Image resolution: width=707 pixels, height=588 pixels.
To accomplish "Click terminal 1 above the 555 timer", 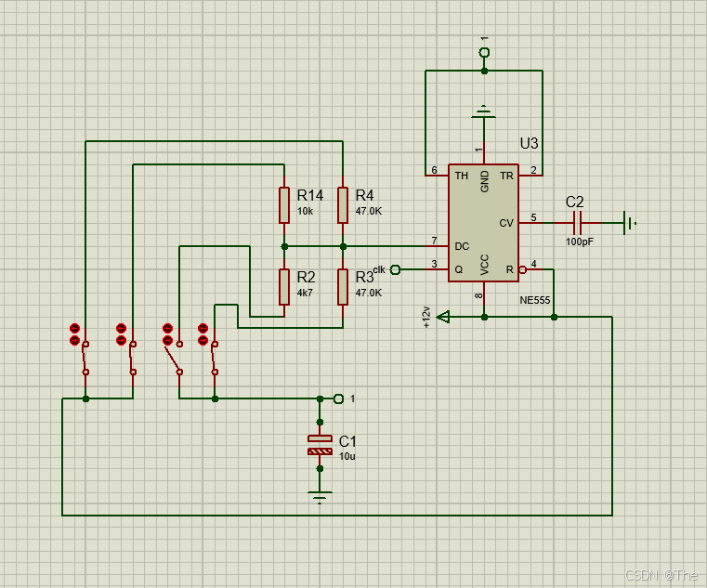I will (484, 53).
